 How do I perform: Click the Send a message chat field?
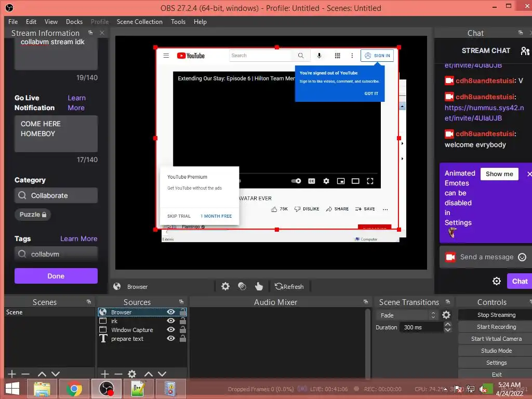[x=486, y=257]
